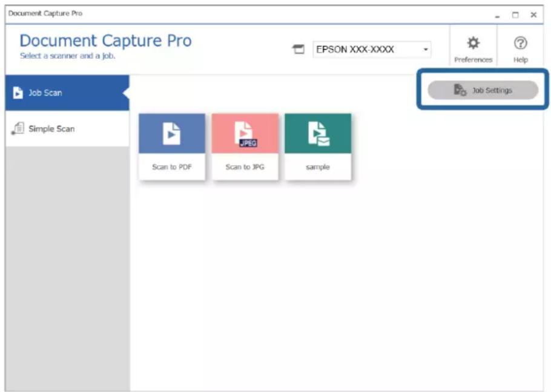The height and width of the screenshot is (392, 551).
Task: Switch to the Simple Scan tab
Action: 67,129
